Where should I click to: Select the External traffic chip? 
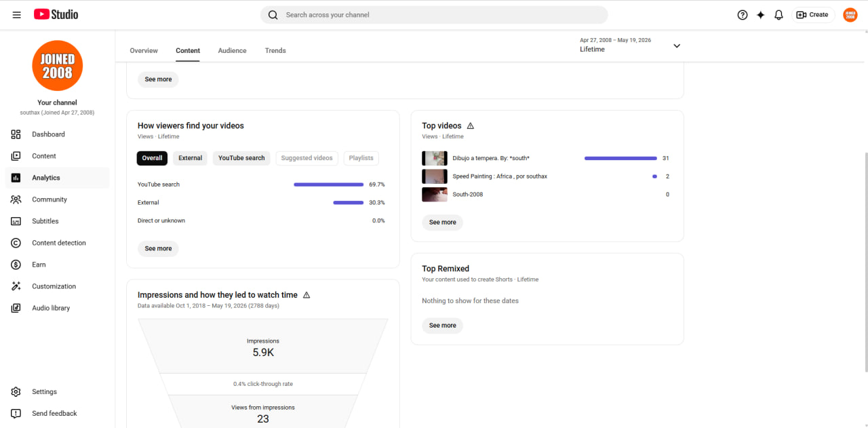(x=190, y=158)
